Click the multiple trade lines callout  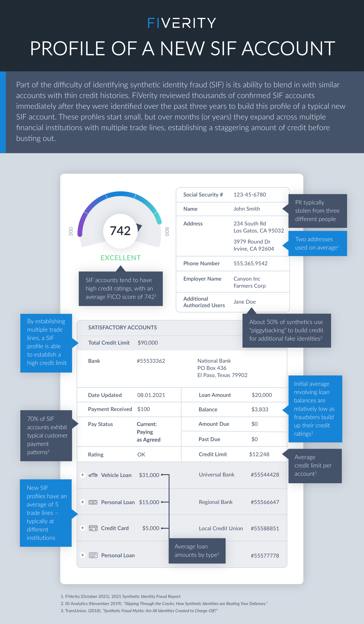click(46, 343)
